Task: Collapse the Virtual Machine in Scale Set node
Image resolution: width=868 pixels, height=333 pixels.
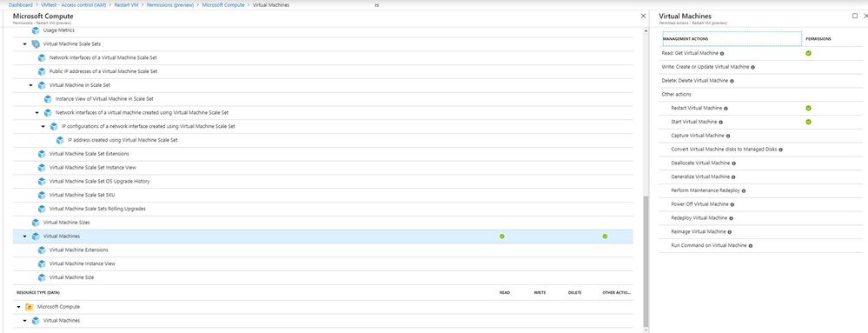Action: [x=31, y=85]
